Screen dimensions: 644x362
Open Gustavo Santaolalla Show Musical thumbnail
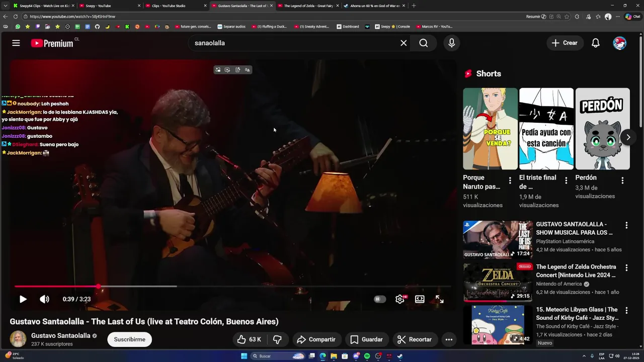click(x=498, y=239)
